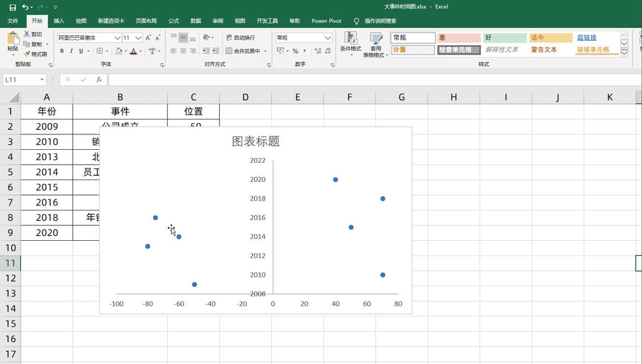The width and height of the screenshot is (642, 364).
Task: Open the 条件格式 conditional formatting menu
Action: click(351, 44)
